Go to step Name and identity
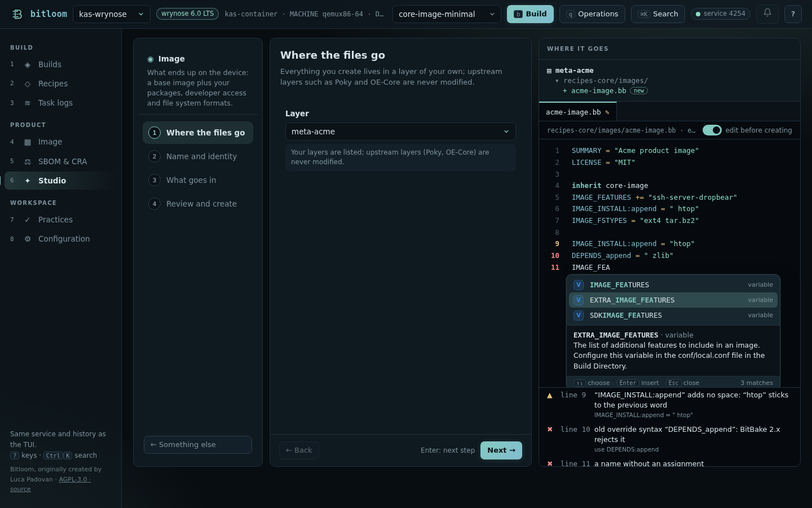The image size is (812, 508). [x=198, y=156]
